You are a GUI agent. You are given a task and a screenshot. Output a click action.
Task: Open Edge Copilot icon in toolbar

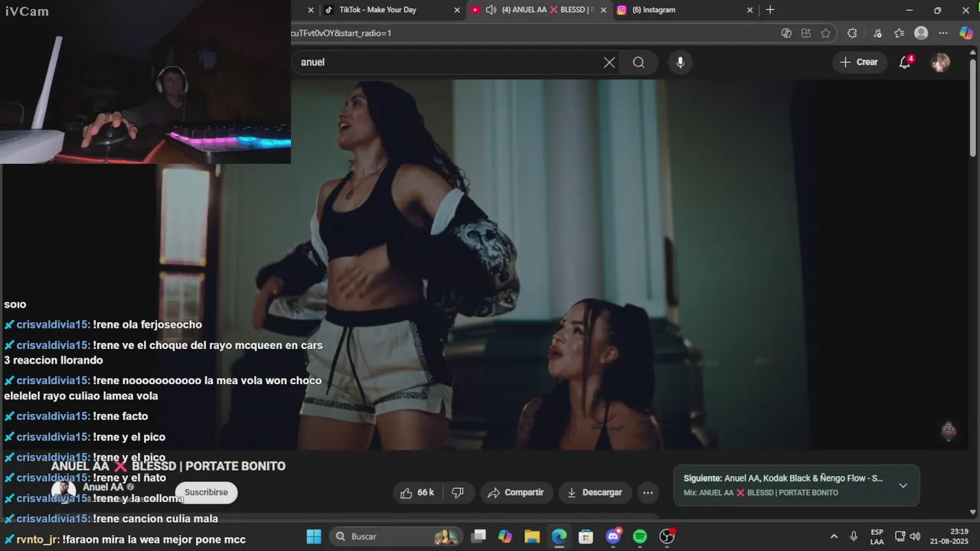[966, 33]
